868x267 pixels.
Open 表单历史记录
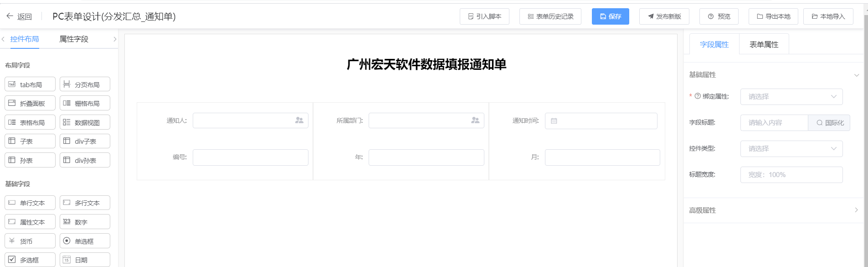(550, 16)
